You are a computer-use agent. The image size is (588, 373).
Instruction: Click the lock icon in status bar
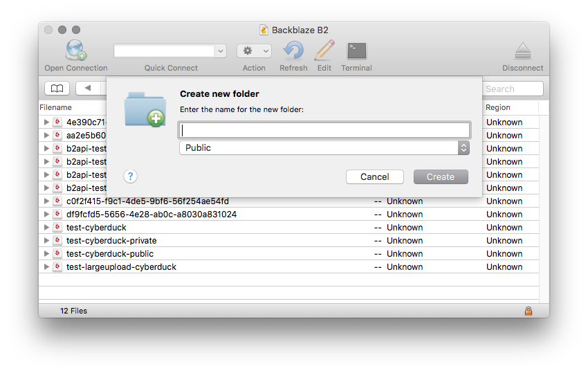[529, 311]
